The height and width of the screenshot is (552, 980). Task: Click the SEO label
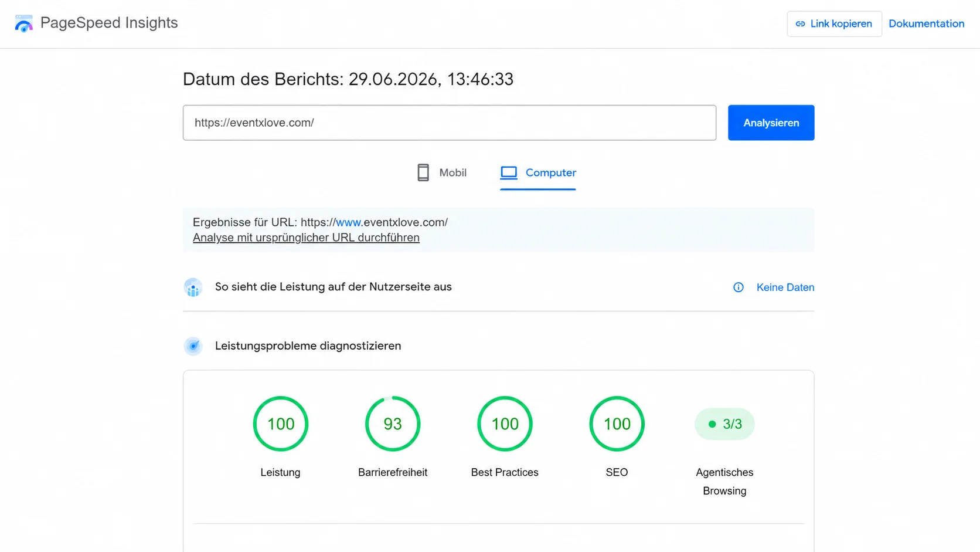click(x=617, y=472)
